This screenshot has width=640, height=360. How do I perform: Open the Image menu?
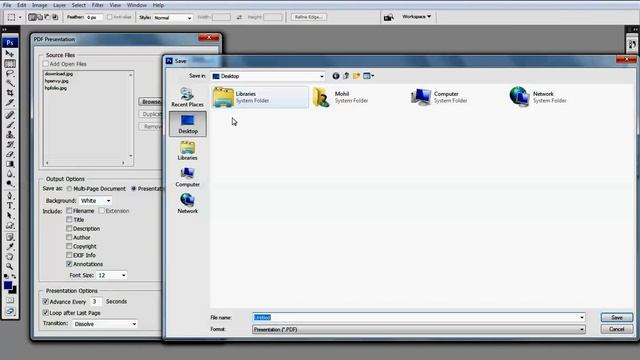[40, 5]
